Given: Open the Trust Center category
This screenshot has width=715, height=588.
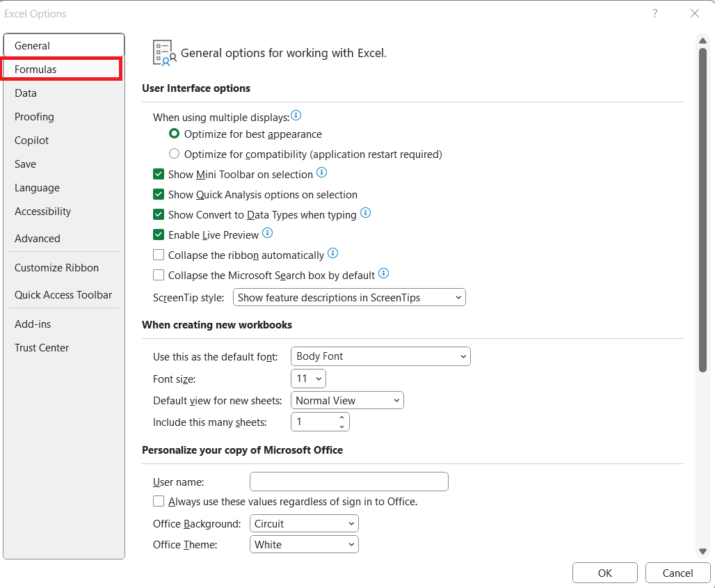Looking at the screenshot, I should pos(64,348).
